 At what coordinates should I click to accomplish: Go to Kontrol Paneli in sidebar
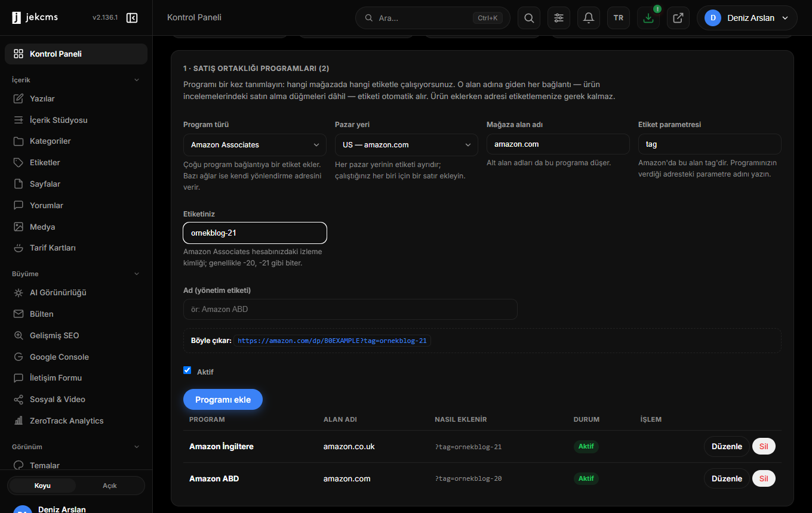tap(76, 54)
